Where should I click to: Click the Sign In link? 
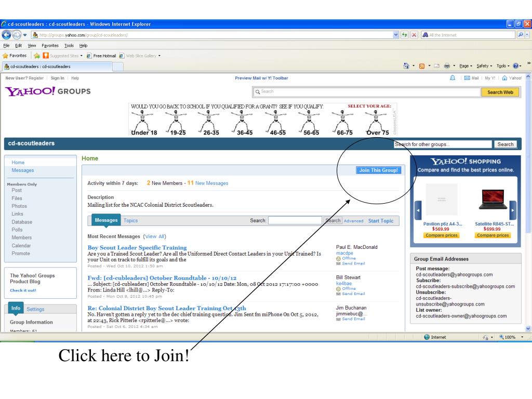click(57, 78)
